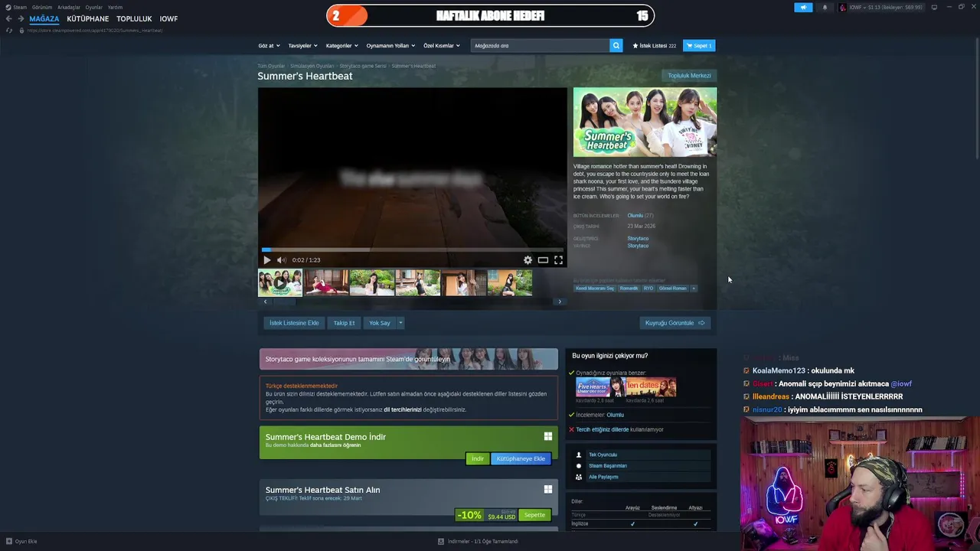
Task: Click Görsel Roman tag
Action: tap(672, 289)
